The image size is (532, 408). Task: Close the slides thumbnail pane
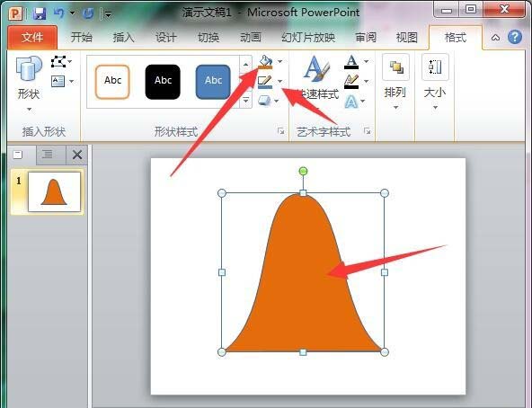coord(77,155)
